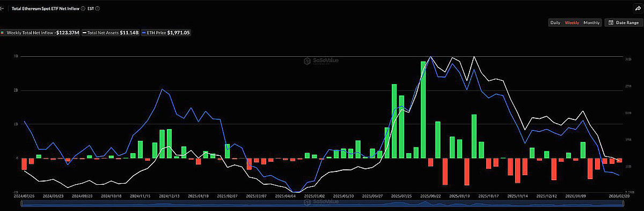The width and height of the screenshot is (644, 211).
Task: Toggle the ETH Price series
Action: (166, 33)
